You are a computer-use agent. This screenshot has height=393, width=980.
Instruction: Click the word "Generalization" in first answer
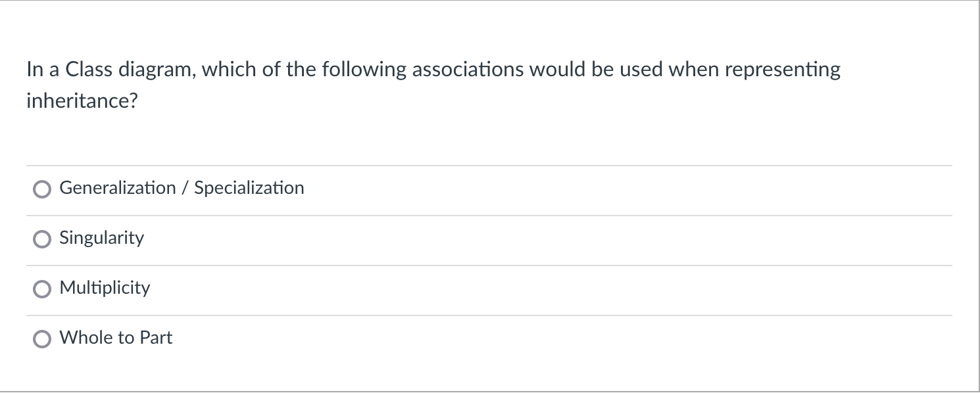tap(118, 188)
